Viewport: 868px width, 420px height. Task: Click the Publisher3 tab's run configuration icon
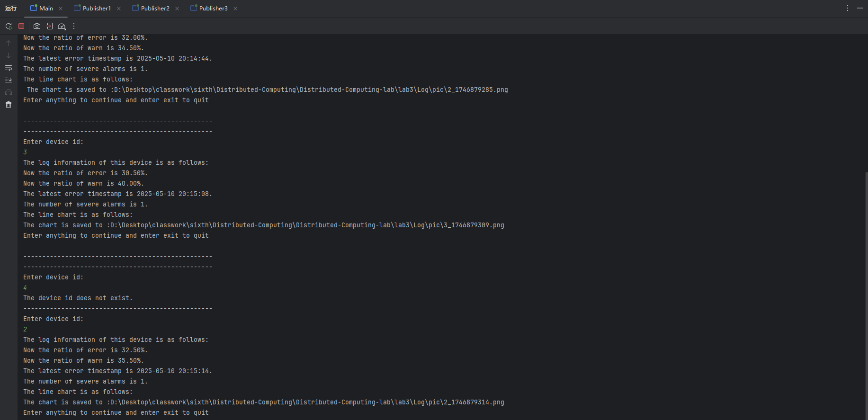(x=194, y=8)
